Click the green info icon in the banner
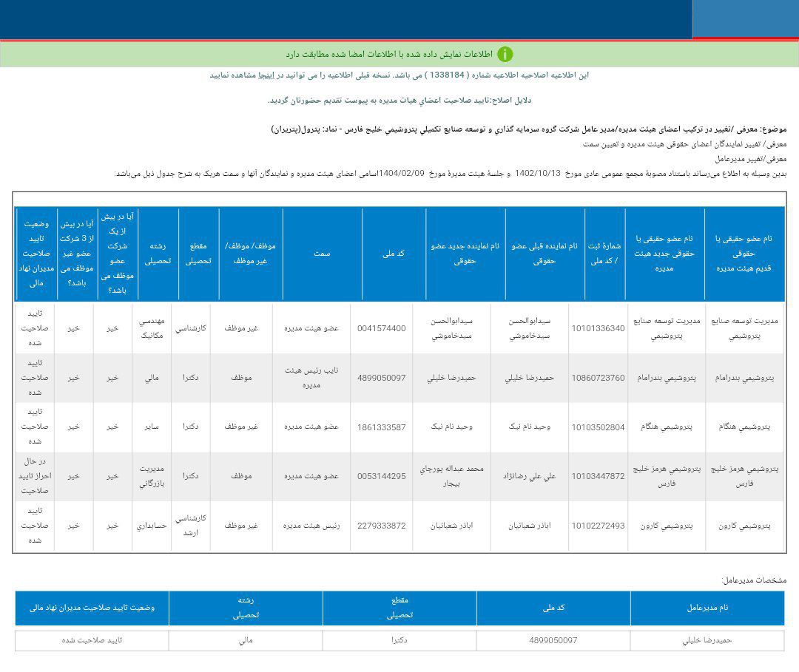 click(505, 54)
